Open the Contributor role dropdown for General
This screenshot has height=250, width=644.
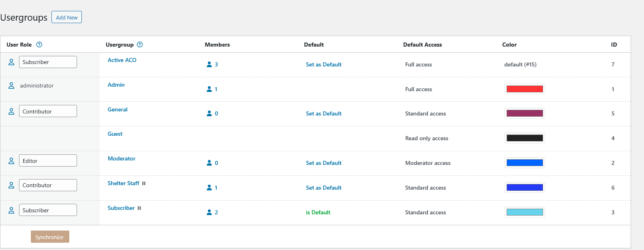click(48, 111)
